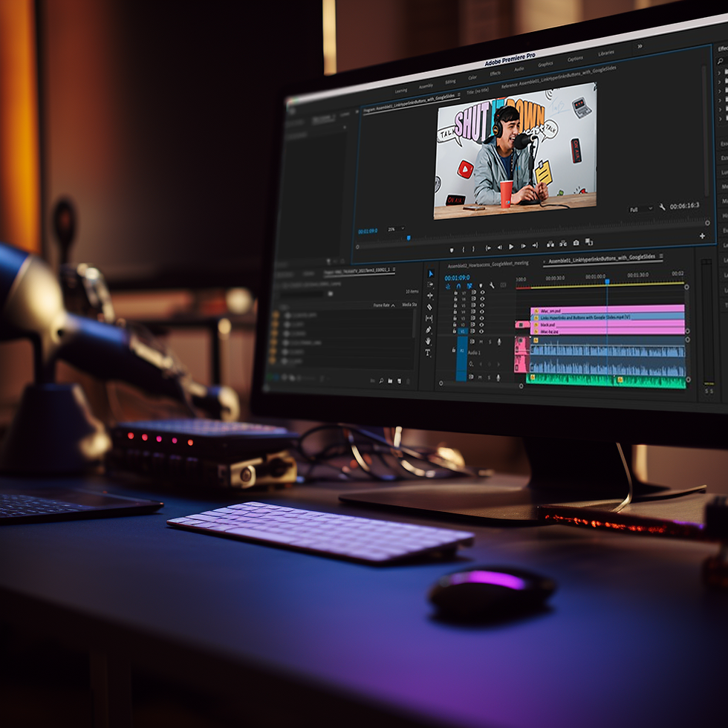Click New Item icon in Project panel
Image resolution: width=728 pixels, height=728 pixels.
[x=400, y=380]
